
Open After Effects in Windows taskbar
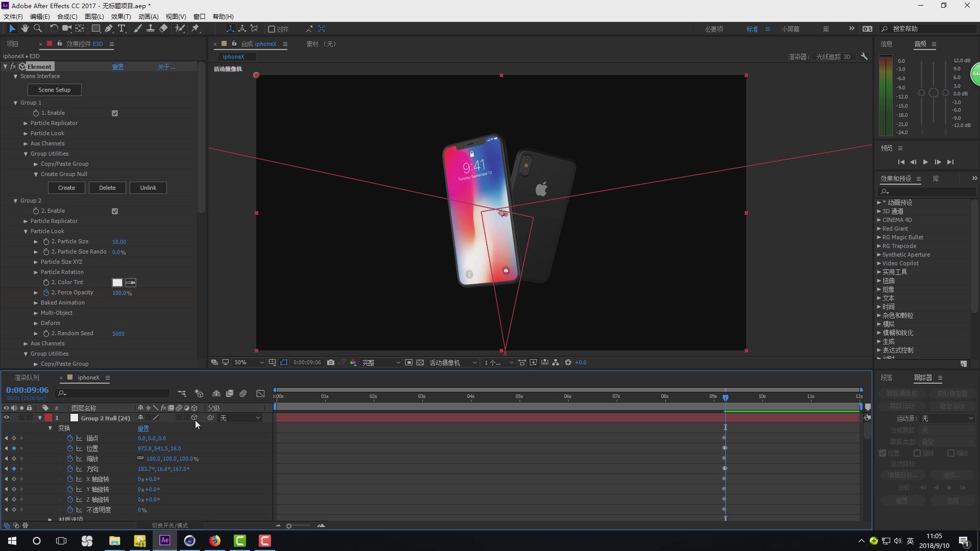tap(164, 541)
